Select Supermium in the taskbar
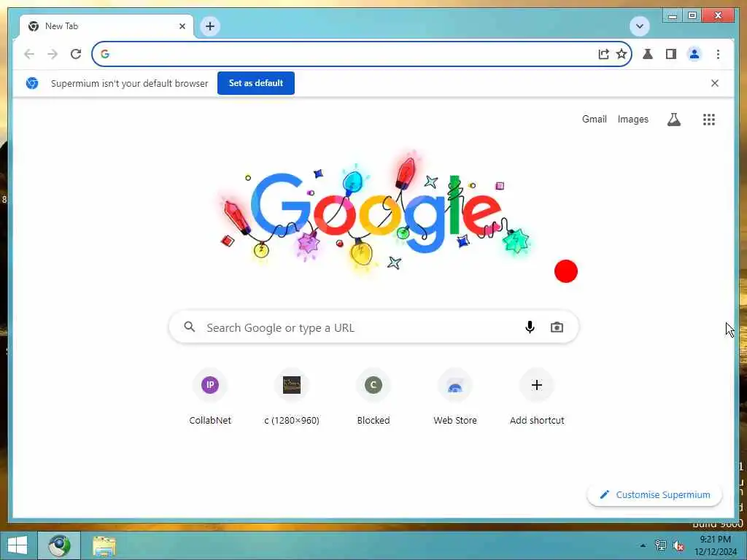This screenshot has height=560, width=747. pyautogui.click(x=59, y=545)
